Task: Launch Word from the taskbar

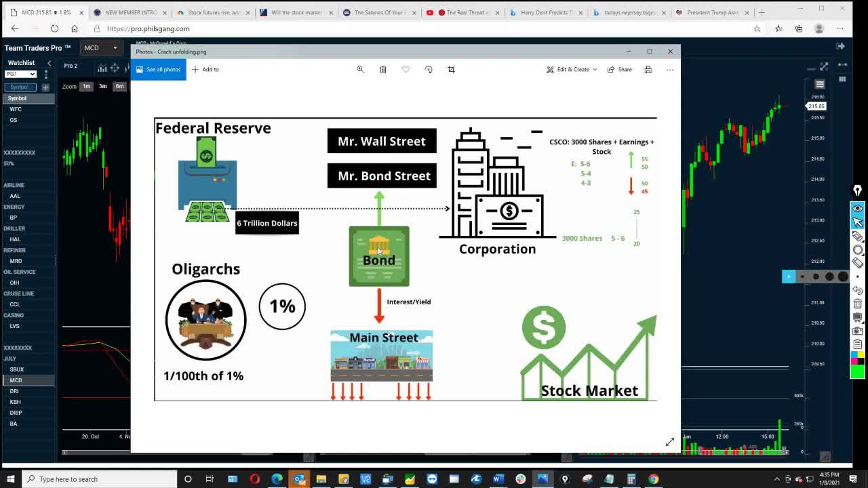Action: [498, 479]
